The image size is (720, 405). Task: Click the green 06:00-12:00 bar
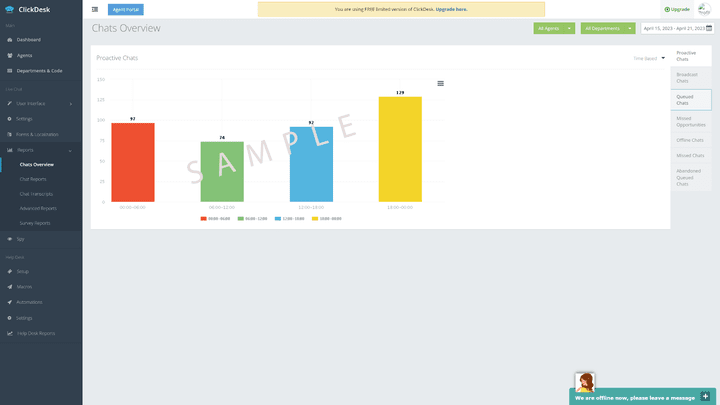[x=222, y=172]
